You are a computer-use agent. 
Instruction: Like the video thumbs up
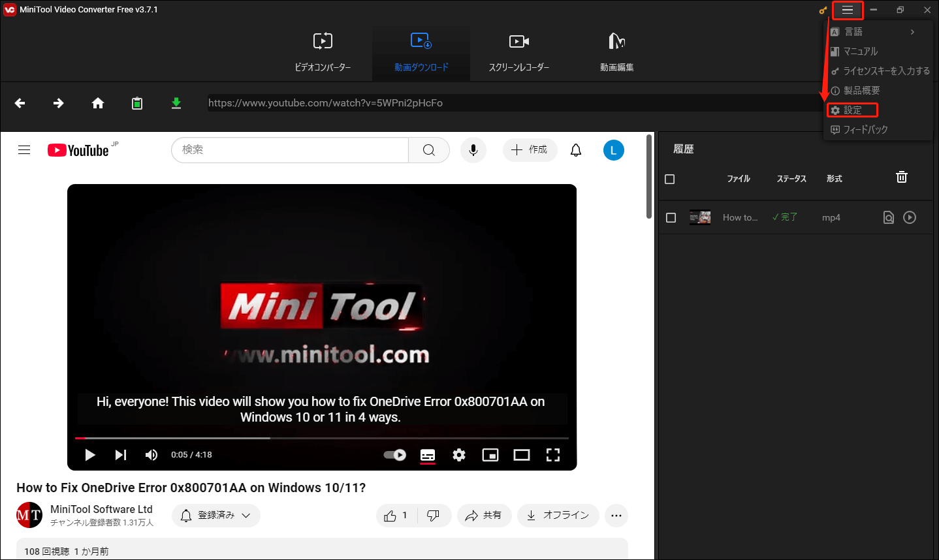click(x=396, y=516)
